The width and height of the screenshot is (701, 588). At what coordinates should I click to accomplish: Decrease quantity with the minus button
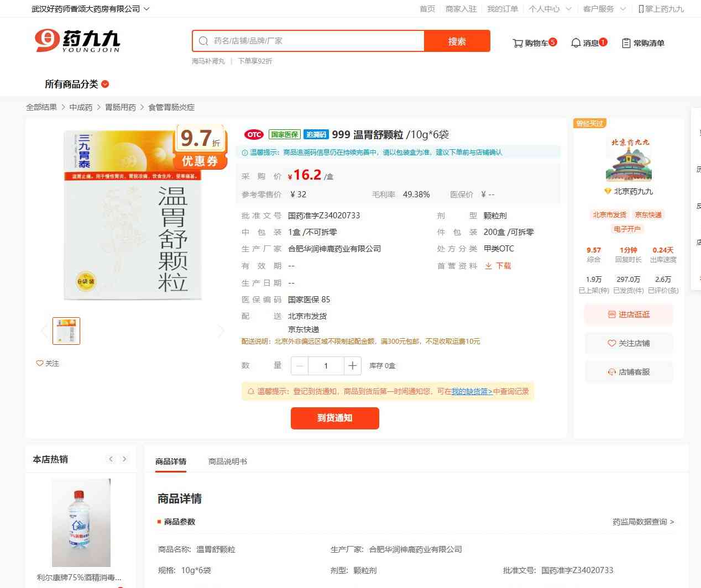[300, 366]
